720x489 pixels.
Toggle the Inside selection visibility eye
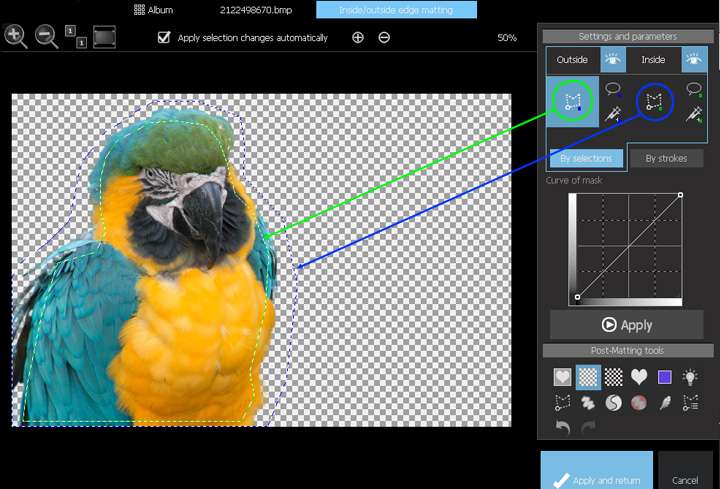[x=694, y=60]
